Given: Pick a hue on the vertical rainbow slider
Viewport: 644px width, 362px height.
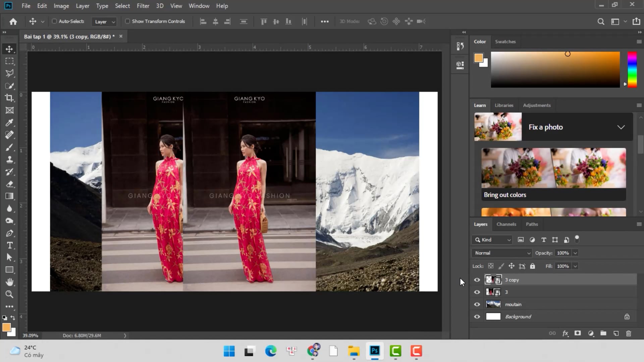Looking at the screenshot, I should coord(632,69).
